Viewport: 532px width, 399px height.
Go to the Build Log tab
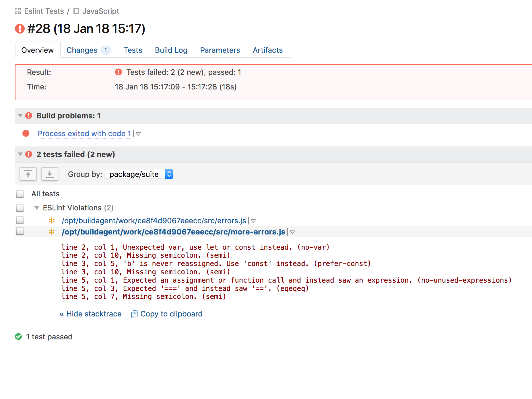[171, 50]
